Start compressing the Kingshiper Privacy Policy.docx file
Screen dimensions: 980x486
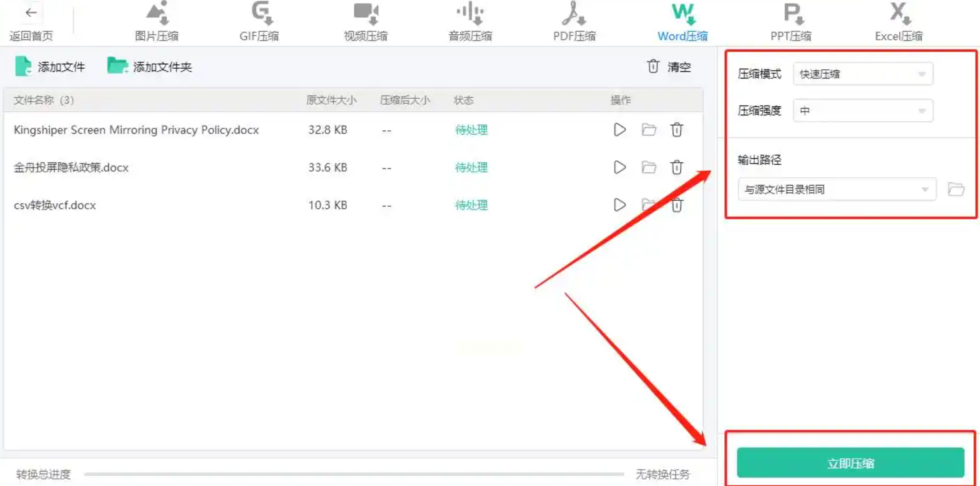[620, 130]
